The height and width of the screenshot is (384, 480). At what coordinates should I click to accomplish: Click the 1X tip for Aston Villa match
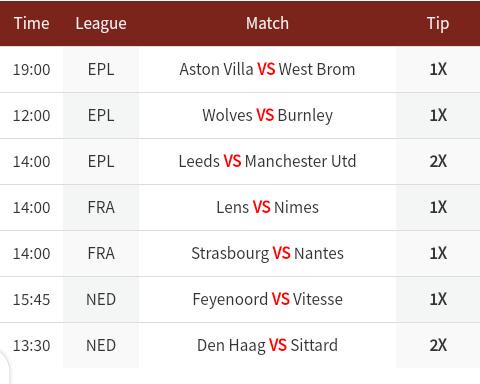coord(438,69)
